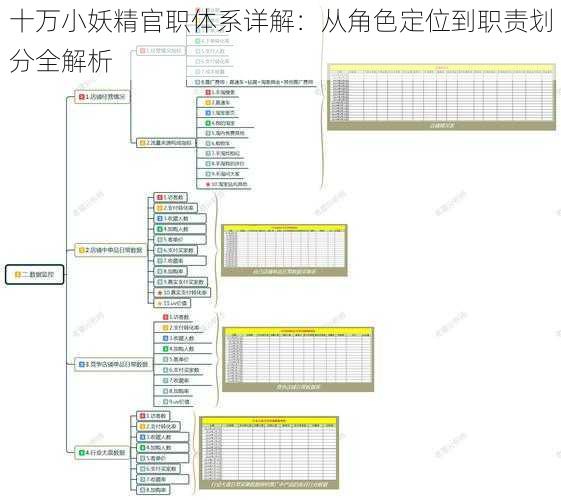Select 7.收藏率 under 行业大盘数据

point(163,479)
